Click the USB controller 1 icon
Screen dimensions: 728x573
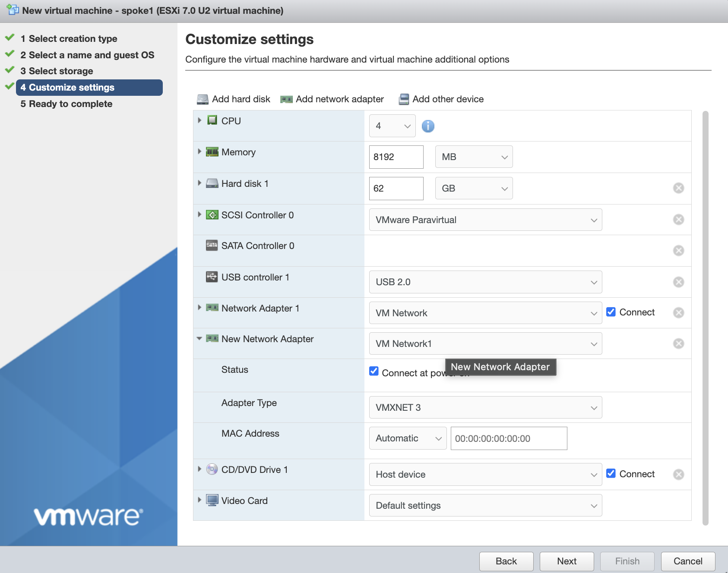click(212, 277)
